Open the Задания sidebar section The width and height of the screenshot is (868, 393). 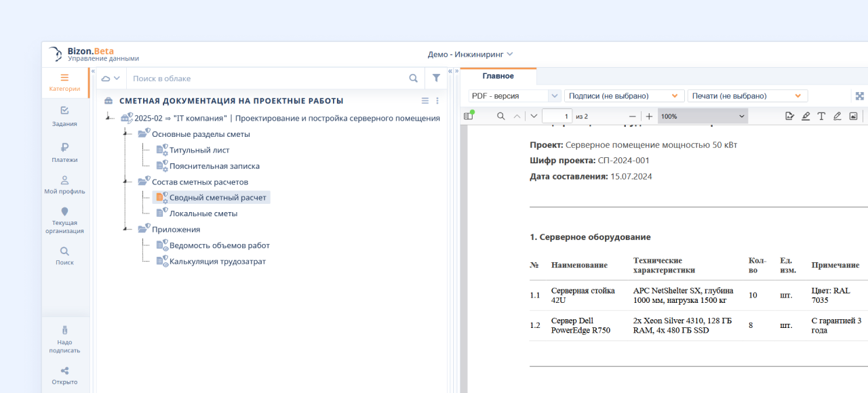[x=64, y=117]
